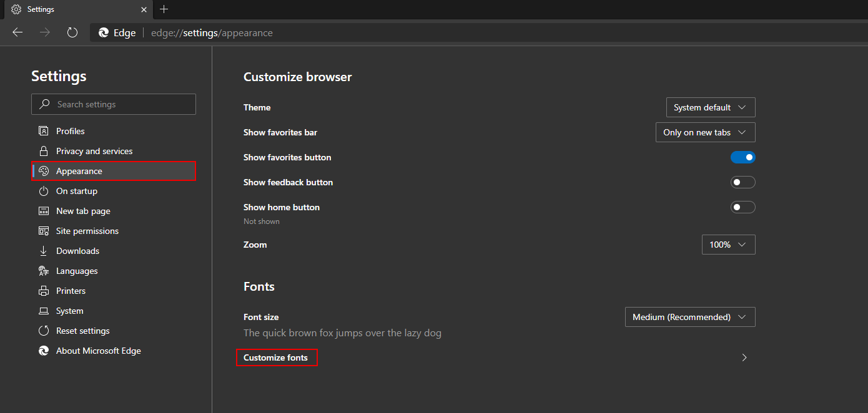Select the Appearance sidebar item

tap(114, 171)
